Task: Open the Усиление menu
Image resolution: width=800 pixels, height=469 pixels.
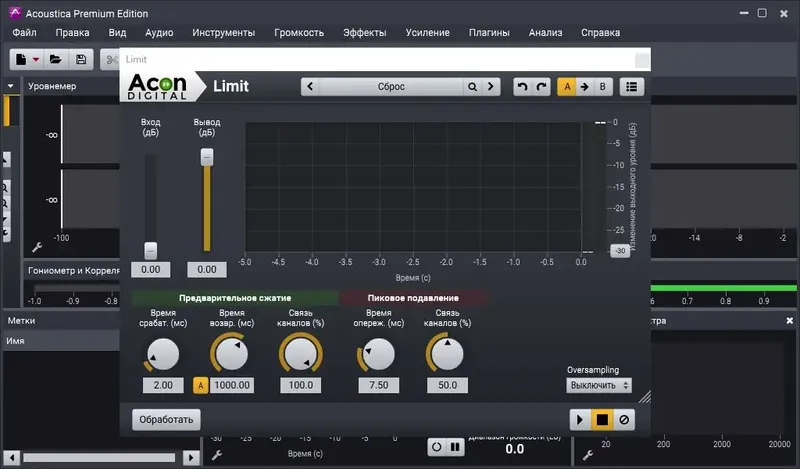Action: pos(428,33)
